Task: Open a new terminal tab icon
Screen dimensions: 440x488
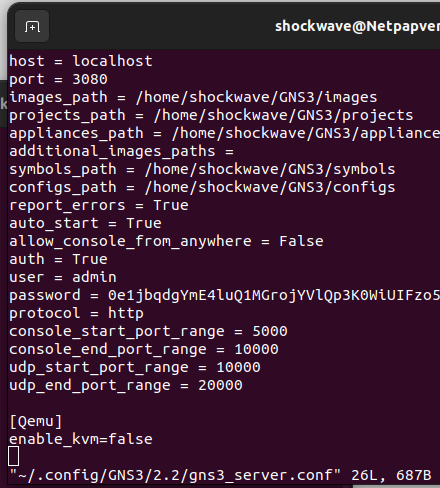Action: point(32,26)
